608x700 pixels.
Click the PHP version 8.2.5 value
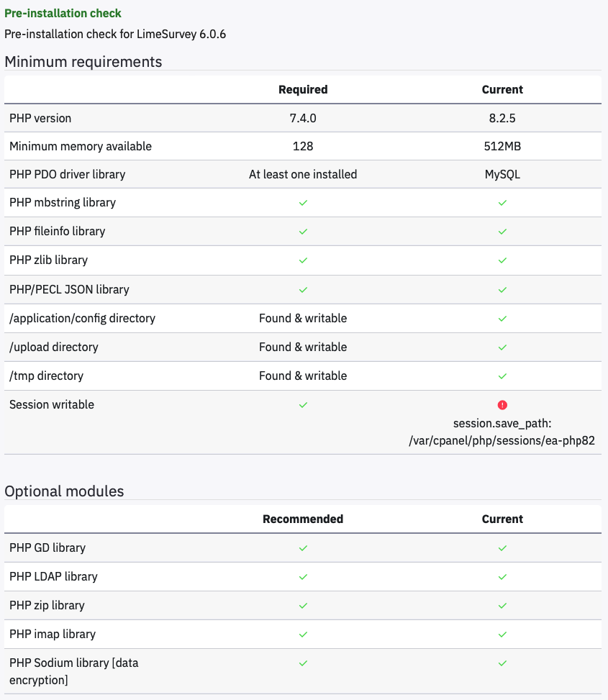tap(502, 118)
